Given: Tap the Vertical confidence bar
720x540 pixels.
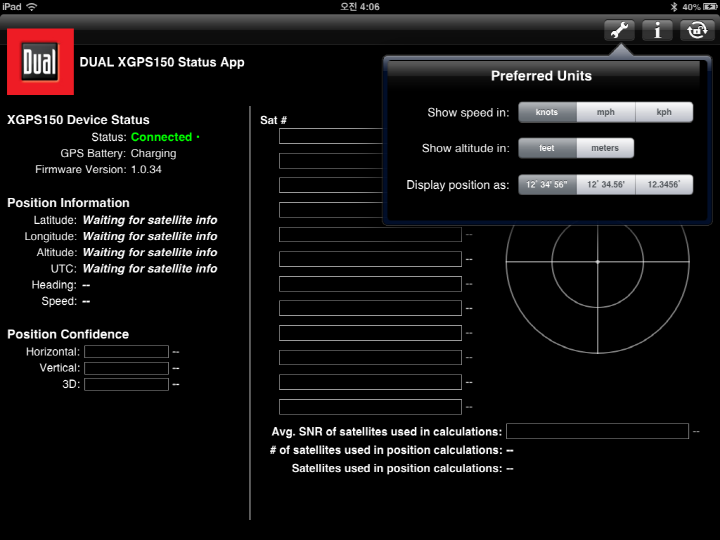Looking at the screenshot, I should [126, 368].
